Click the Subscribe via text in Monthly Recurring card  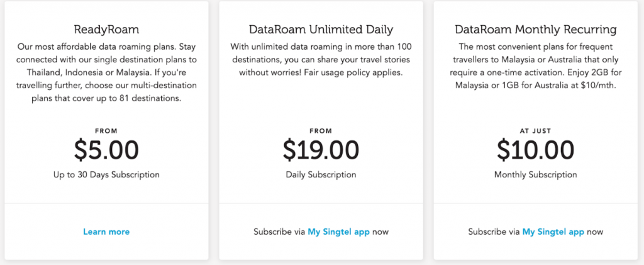coord(494,232)
